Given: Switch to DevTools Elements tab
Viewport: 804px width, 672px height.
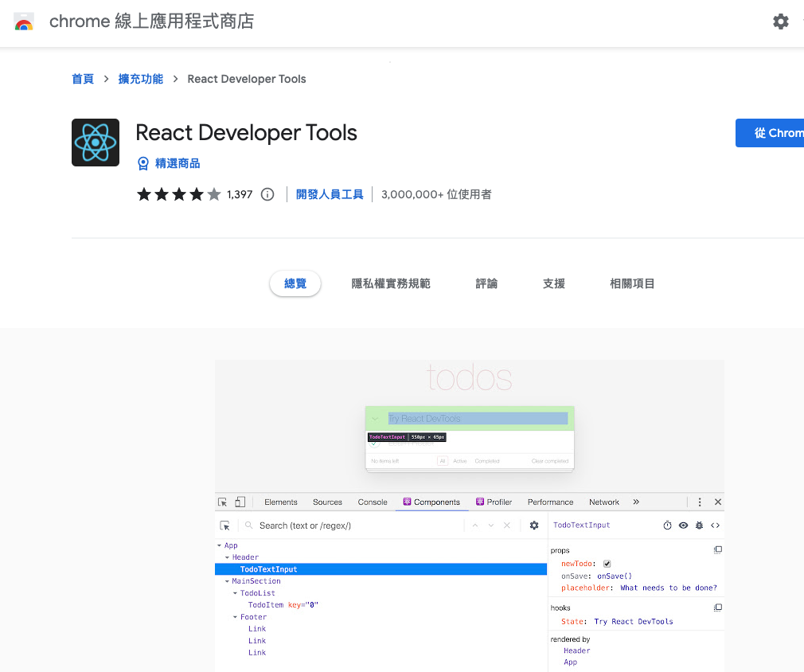Looking at the screenshot, I should pos(280,502).
